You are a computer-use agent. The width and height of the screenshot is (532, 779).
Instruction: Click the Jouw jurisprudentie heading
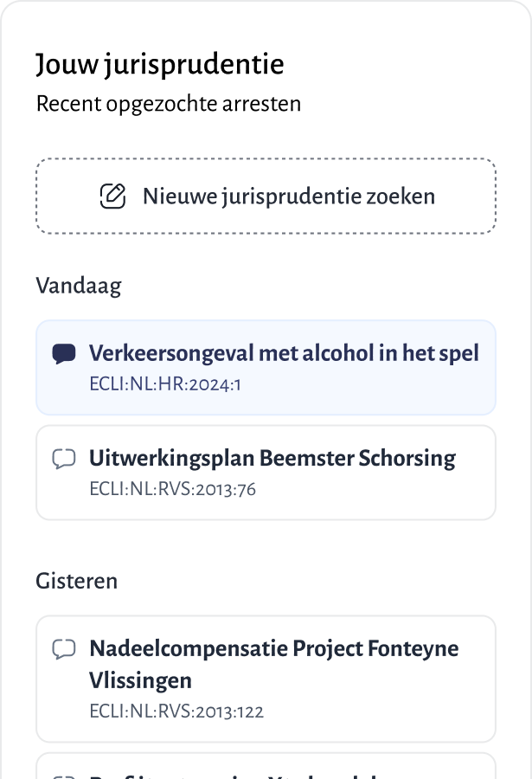click(x=160, y=64)
